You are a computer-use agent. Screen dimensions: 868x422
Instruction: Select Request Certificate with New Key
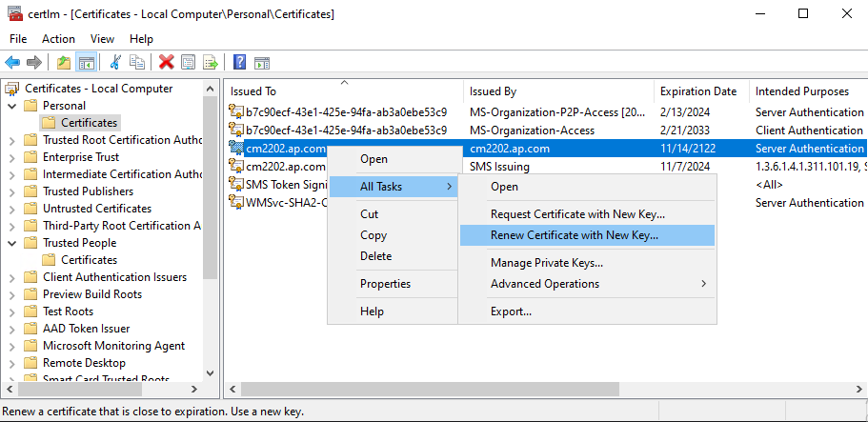pos(587,213)
